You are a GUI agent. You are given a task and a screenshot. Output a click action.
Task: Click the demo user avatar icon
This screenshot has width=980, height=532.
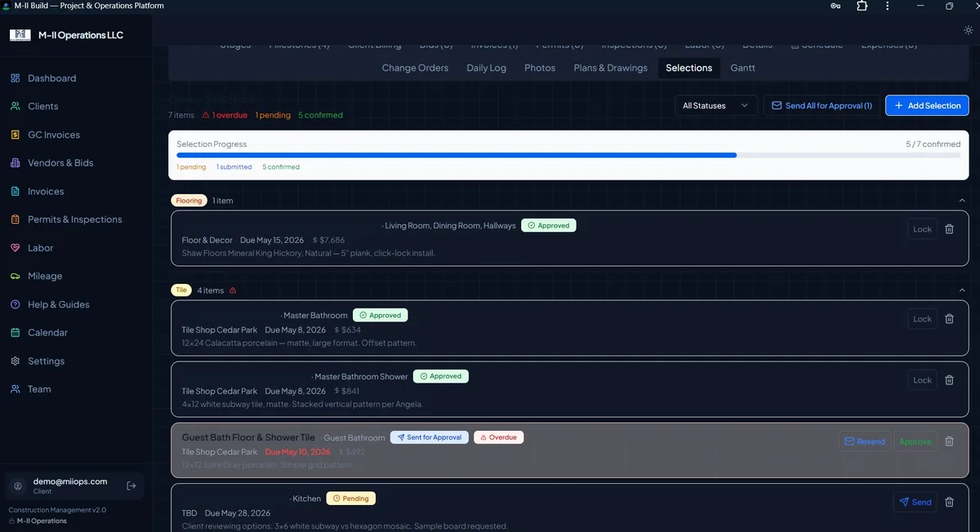pyautogui.click(x=18, y=485)
